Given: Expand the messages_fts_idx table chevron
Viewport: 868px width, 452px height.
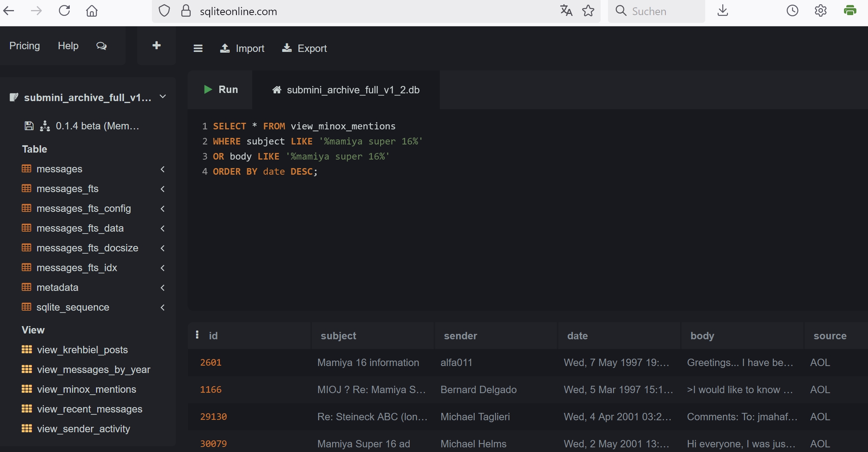Looking at the screenshot, I should (163, 268).
